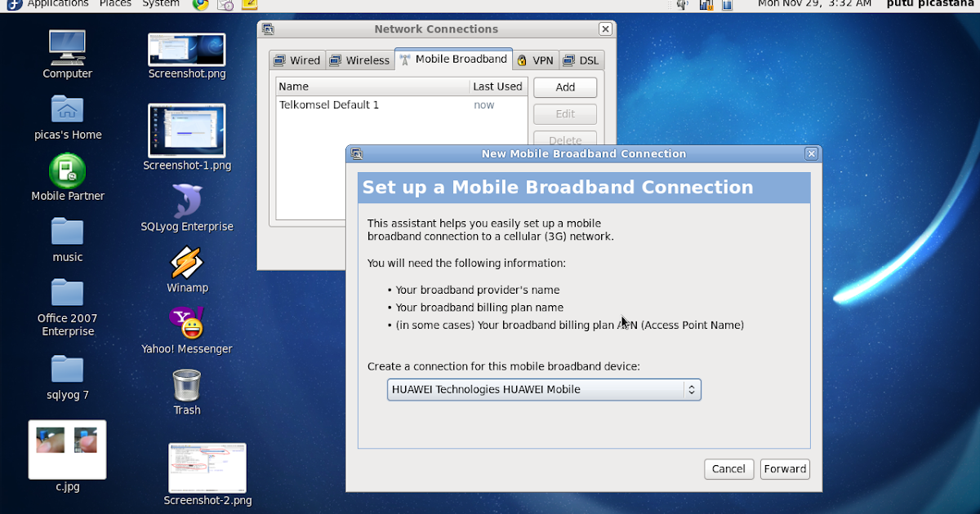This screenshot has height=514, width=980.
Task: Click the Forward button in the wizard
Action: (784, 469)
